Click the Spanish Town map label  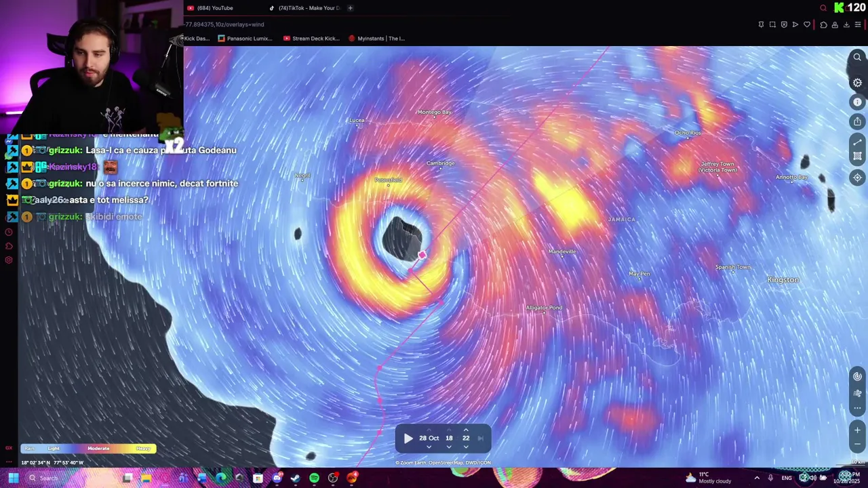pyautogui.click(x=733, y=267)
